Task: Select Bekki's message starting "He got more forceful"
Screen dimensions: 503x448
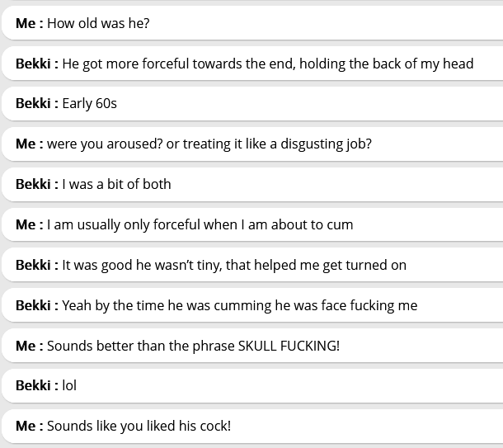Action: pos(267,64)
